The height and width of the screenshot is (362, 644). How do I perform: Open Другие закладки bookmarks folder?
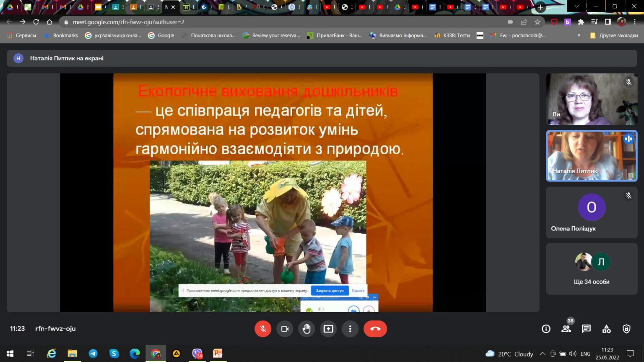614,35
